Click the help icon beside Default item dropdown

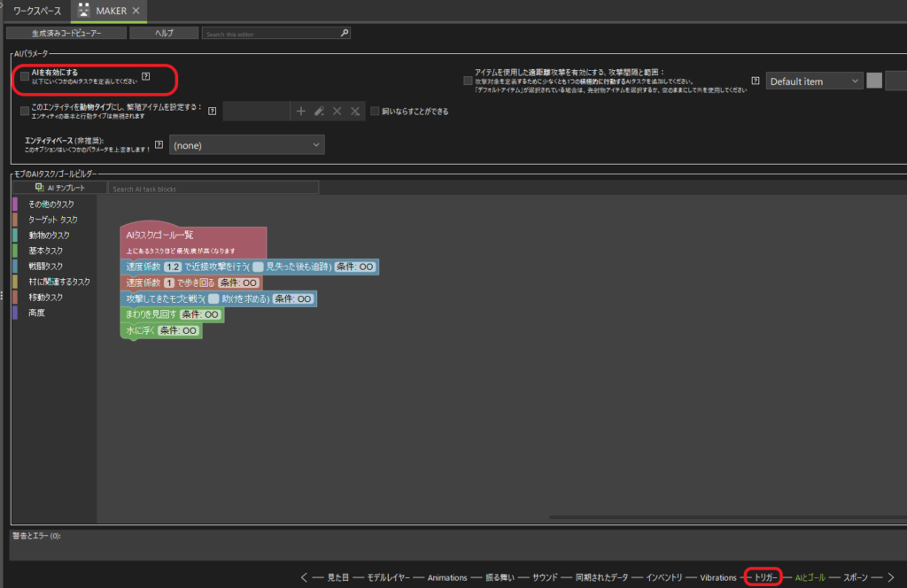(x=756, y=81)
